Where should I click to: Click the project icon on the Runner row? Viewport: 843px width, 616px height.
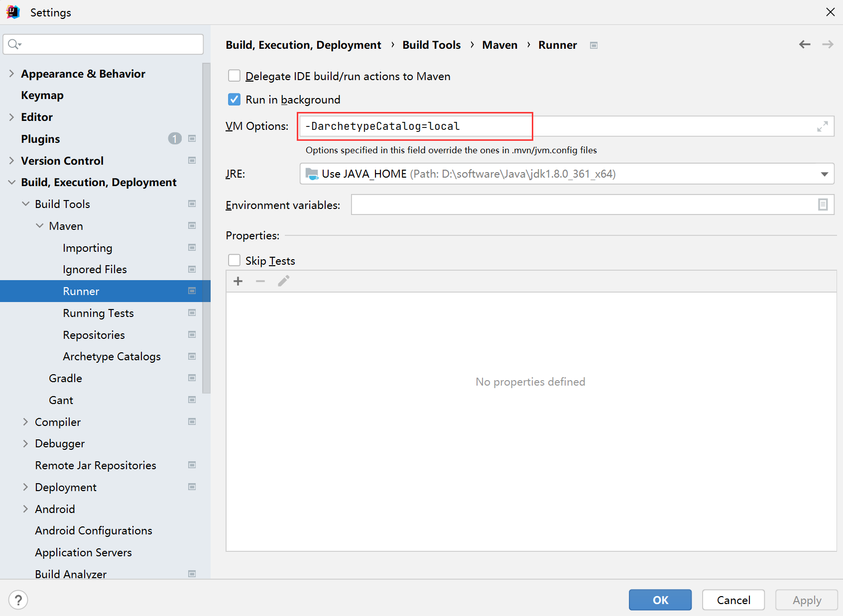coord(192,291)
